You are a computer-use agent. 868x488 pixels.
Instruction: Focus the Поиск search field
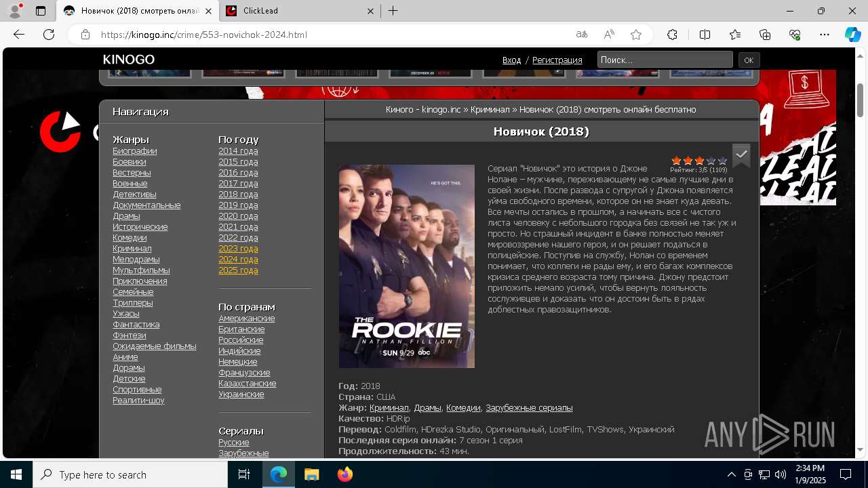665,60
